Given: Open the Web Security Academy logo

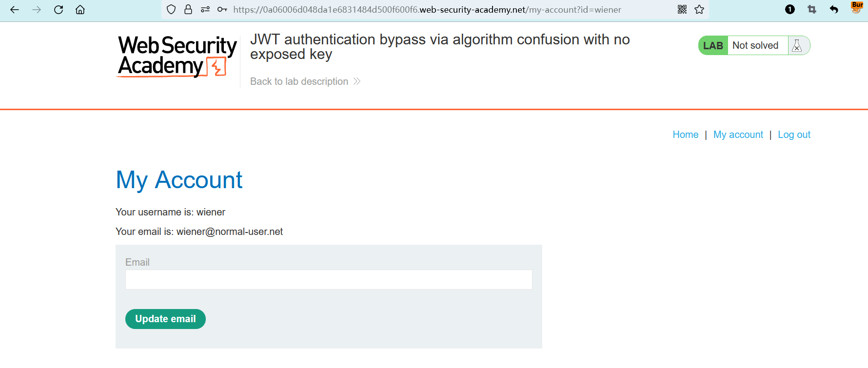Looking at the screenshot, I should (x=177, y=56).
